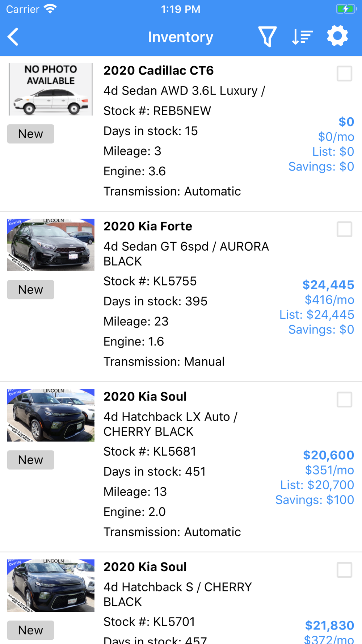Select the Kia Soul S checkbox
This screenshot has height=644, width=362.
pyautogui.click(x=344, y=570)
